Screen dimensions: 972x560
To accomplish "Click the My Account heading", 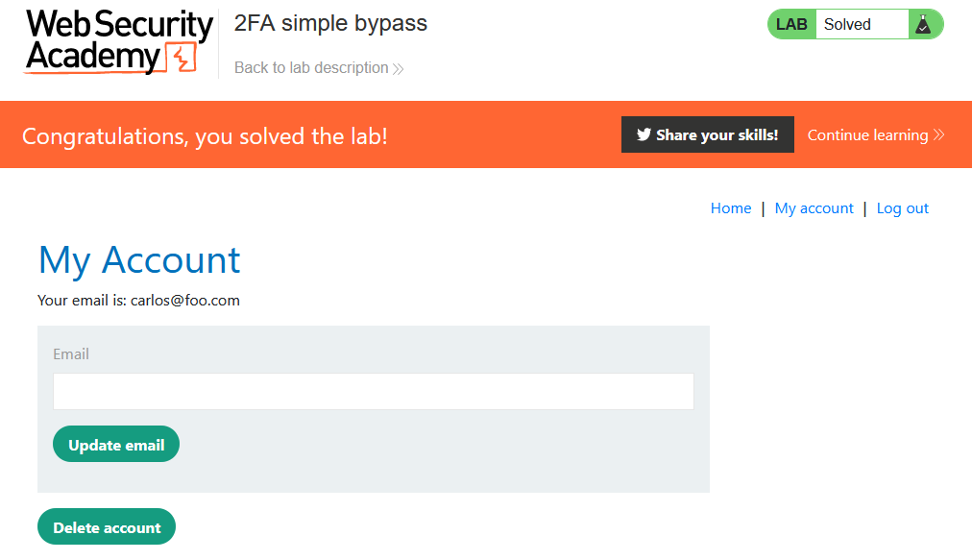I will (139, 260).
